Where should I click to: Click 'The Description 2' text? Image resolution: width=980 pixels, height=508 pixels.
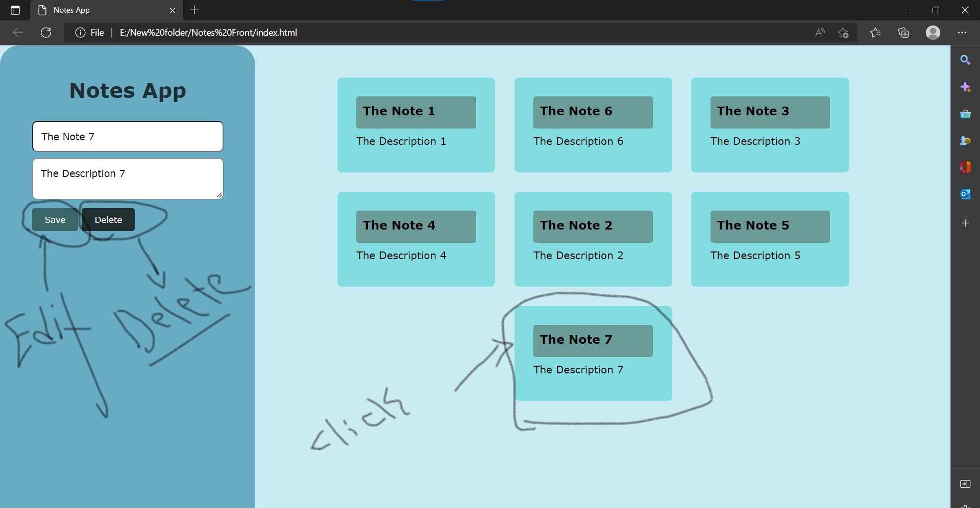[578, 256]
